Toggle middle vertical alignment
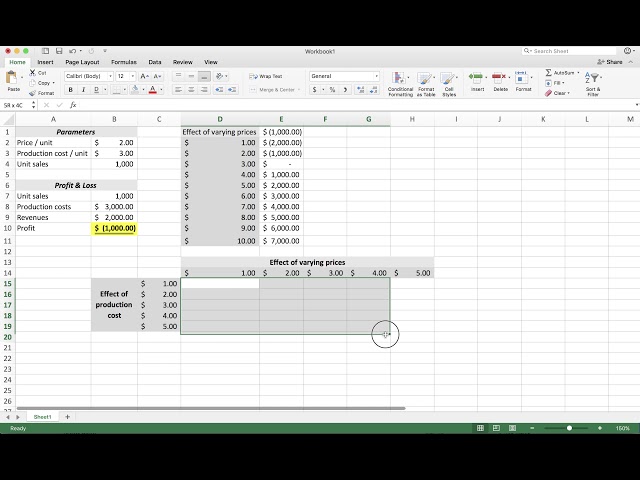 (x=191, y=76)
